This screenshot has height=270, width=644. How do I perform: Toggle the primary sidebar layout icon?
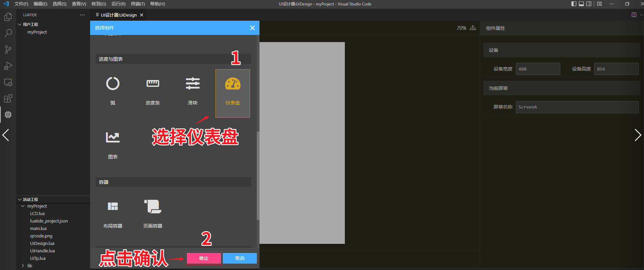[574, 4]
